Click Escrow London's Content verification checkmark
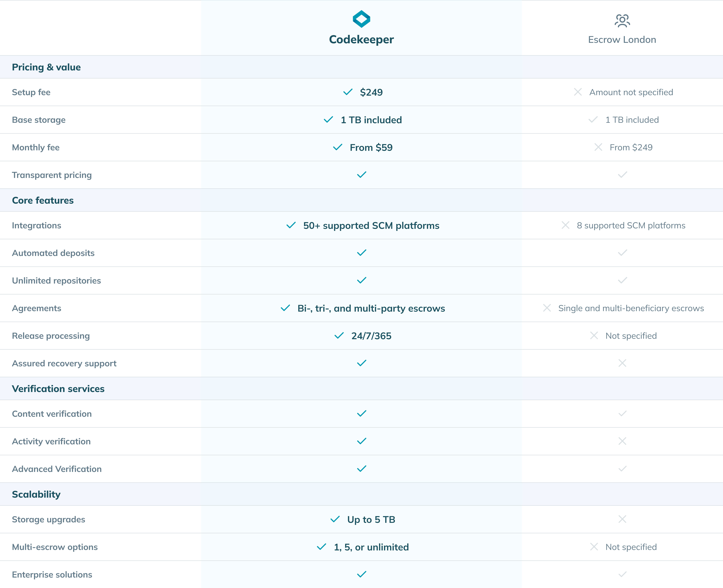 click(622, 414)
